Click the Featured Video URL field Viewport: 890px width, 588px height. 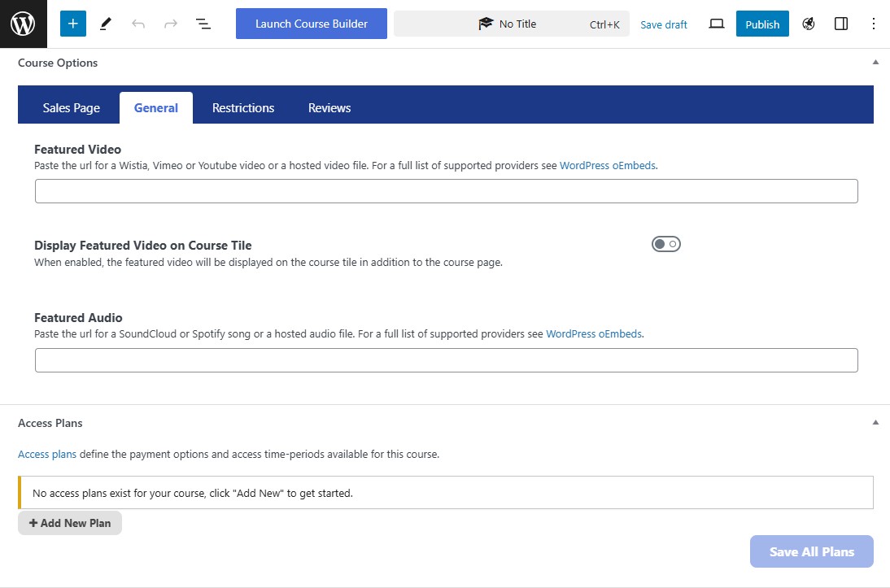446,191
